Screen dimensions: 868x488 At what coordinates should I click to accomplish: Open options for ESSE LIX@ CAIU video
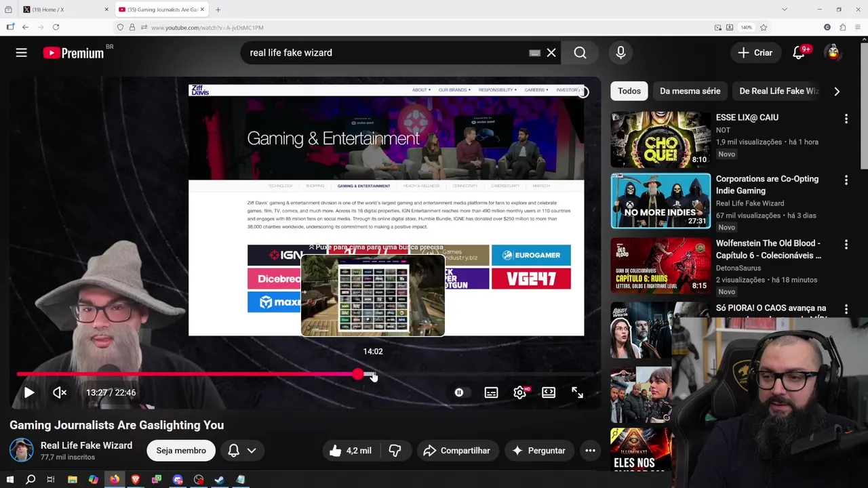(x=846, y=119)
